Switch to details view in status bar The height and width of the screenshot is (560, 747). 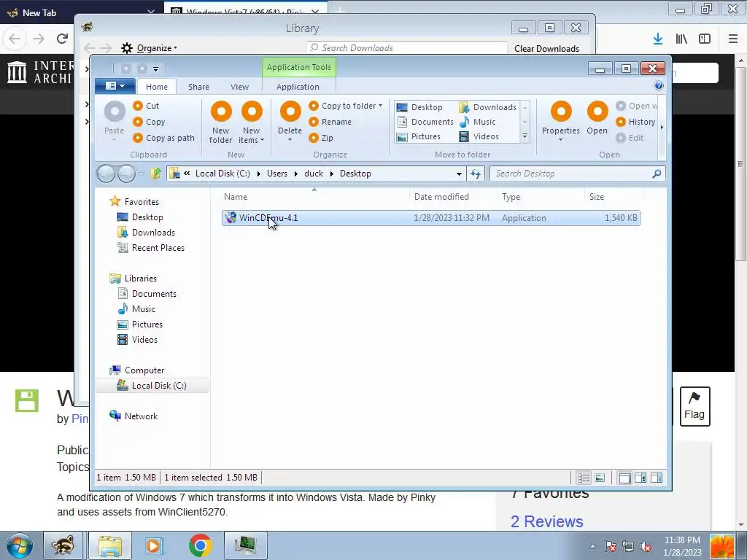click(584, 478)
